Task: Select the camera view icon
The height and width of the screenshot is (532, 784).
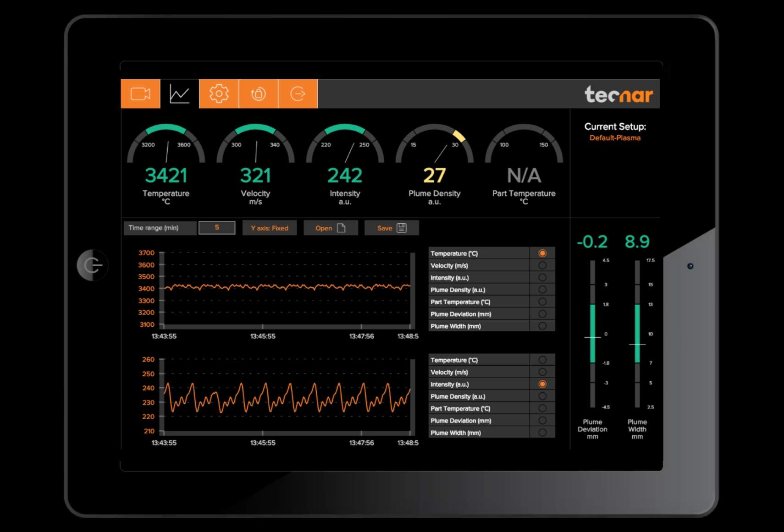Action: coord(140,94)
